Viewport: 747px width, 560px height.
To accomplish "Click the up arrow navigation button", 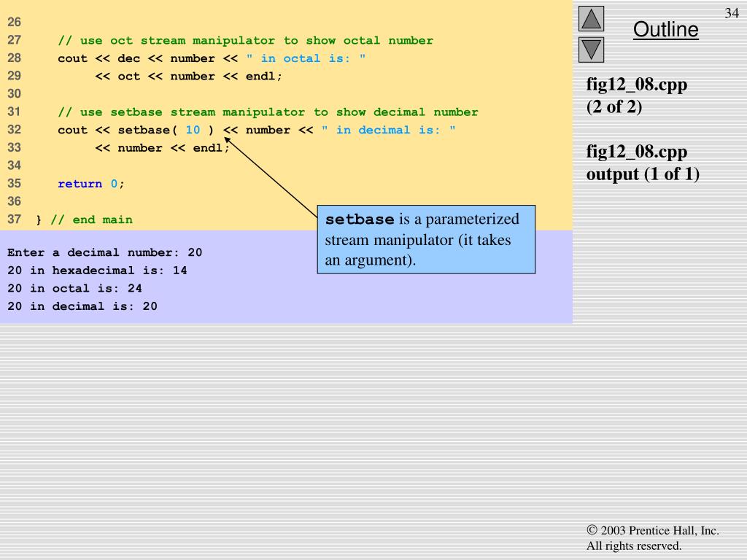I will point(591,18).
